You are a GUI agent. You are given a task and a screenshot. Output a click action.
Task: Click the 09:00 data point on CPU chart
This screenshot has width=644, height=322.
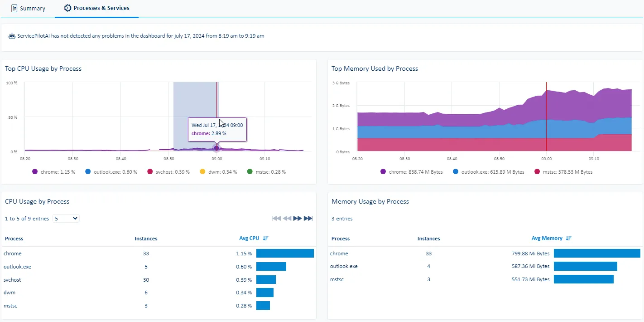216,148
